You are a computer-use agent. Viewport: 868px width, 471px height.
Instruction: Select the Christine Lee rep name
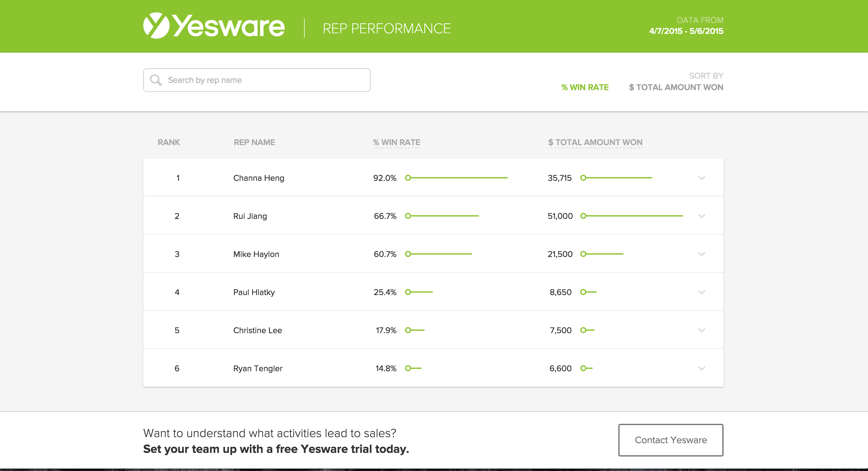pos(257,330)
